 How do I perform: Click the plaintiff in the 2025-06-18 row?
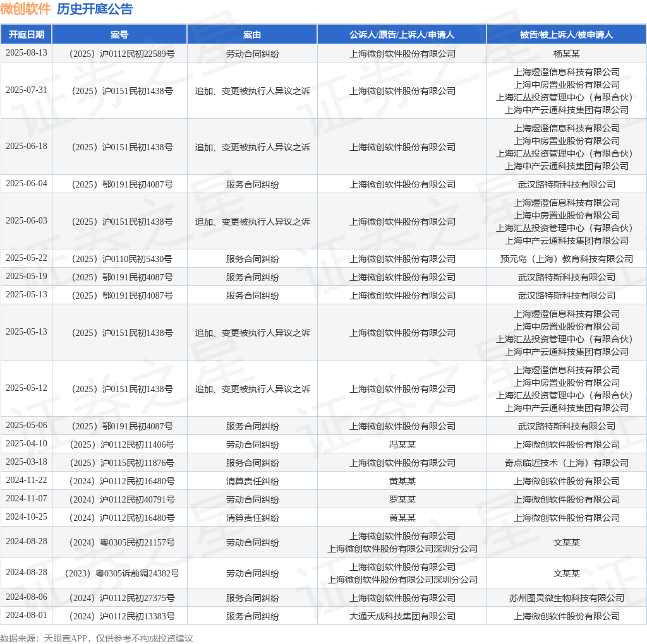point(402,147)
